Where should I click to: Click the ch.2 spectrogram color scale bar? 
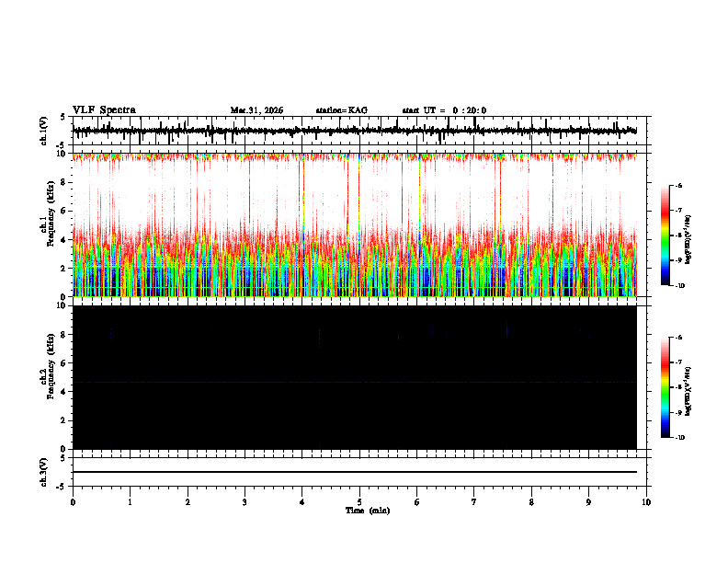(665, 387)
